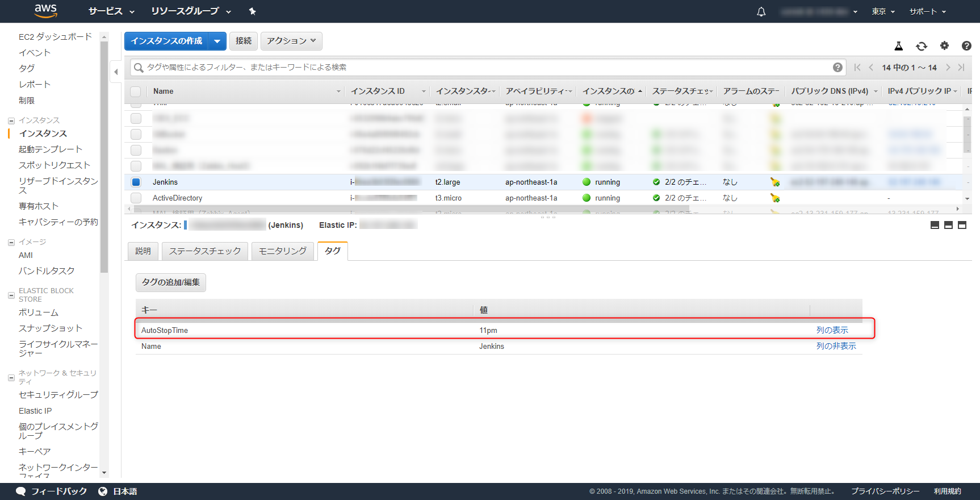
Task: Click the magnifier icon in the search box
Action: pos(139,68)
